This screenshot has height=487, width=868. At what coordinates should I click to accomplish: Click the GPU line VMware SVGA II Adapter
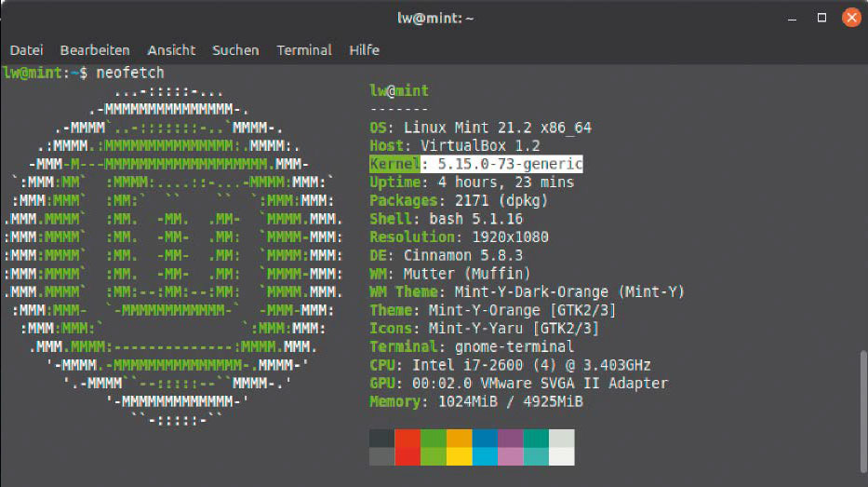(x=519, y=384)
